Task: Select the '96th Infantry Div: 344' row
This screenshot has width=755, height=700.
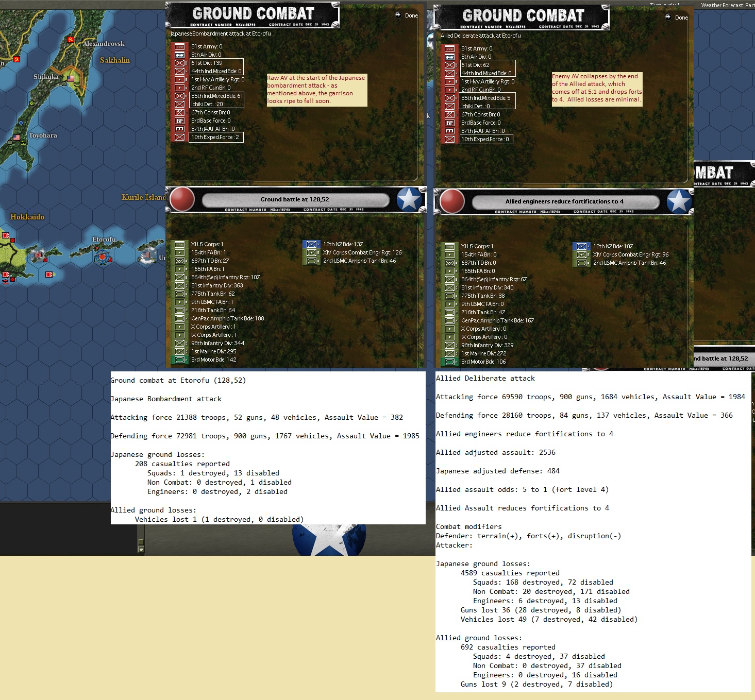Action: (x=217, y=344)
